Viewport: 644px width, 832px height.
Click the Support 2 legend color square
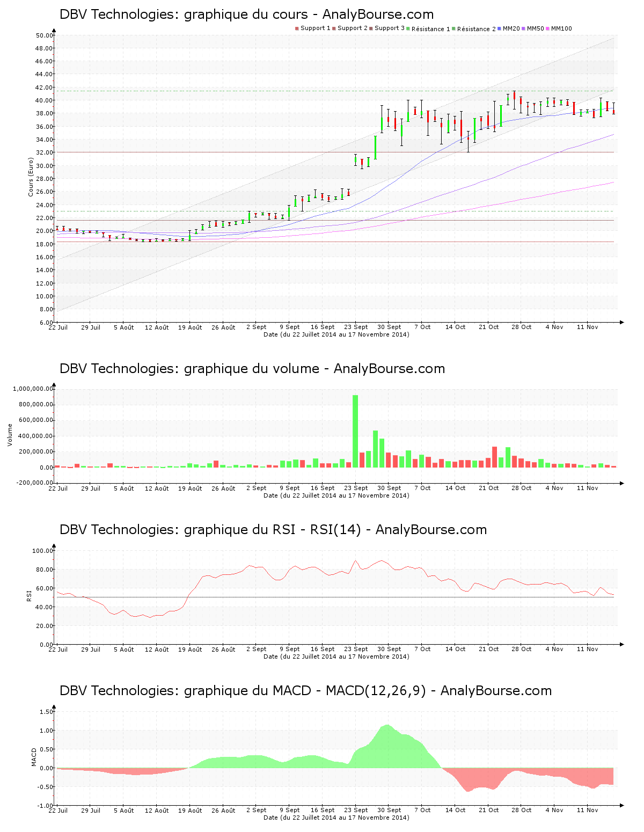point(334,28)
